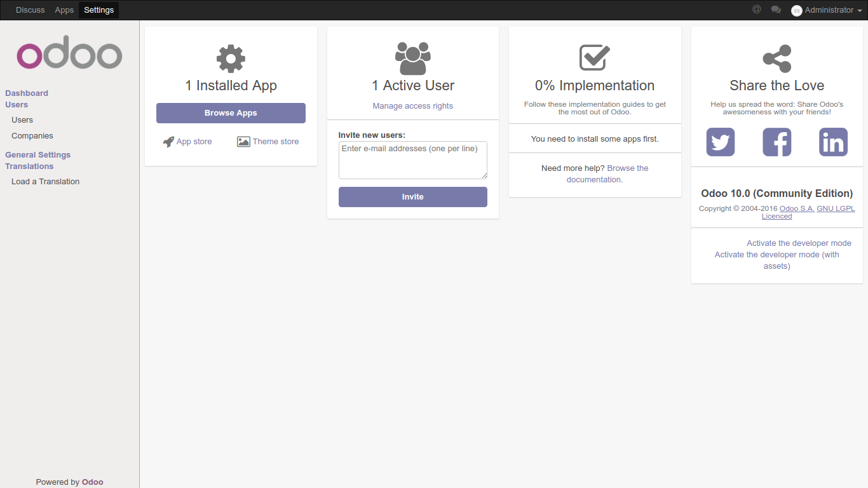This screenshot has width=868, height=488.
Task: Switch to the Apps menu
Action: [64, 10]
